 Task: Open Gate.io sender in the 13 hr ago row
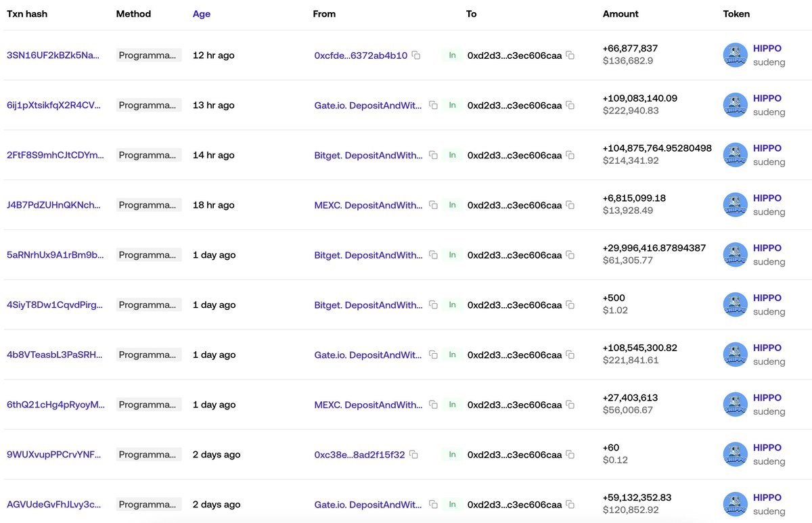(368, 106)
